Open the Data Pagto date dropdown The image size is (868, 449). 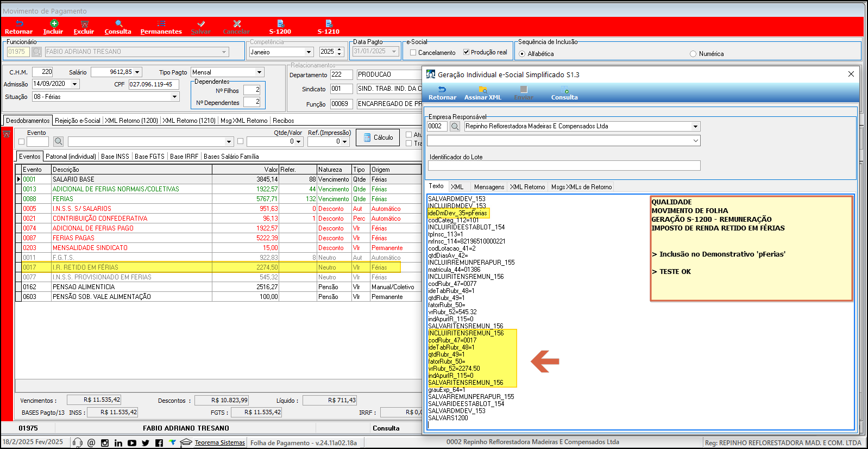(394, 52)
